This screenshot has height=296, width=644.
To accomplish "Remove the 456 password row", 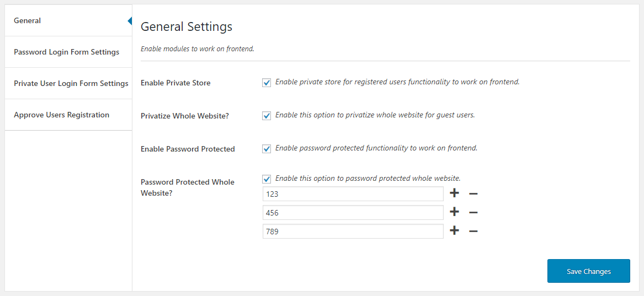I will coord(473,213).
